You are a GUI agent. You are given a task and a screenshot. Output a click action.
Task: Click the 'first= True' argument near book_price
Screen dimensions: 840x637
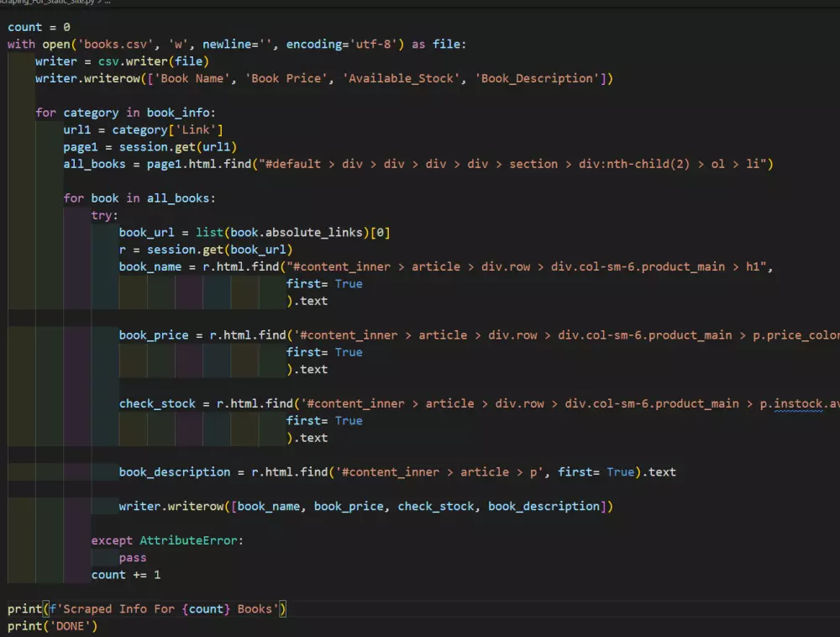point(325,352)
